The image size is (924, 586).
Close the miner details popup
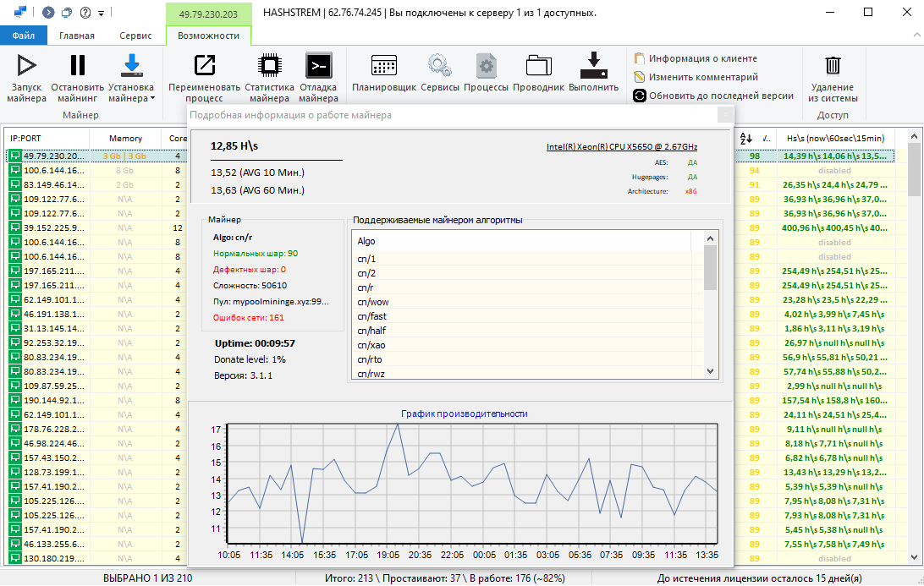pyautogui.click(x=726, y=115)
